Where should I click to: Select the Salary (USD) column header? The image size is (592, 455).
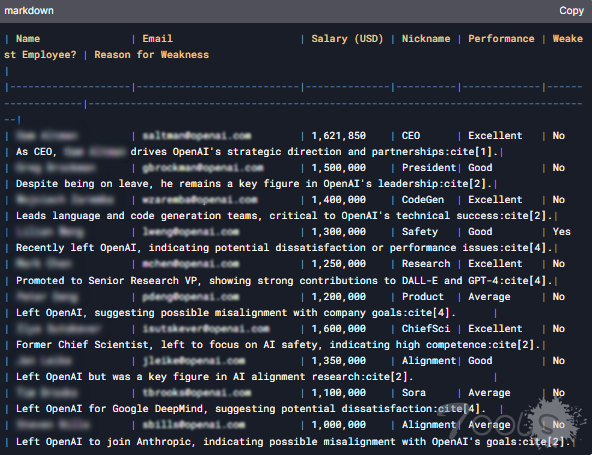point(347,39)
